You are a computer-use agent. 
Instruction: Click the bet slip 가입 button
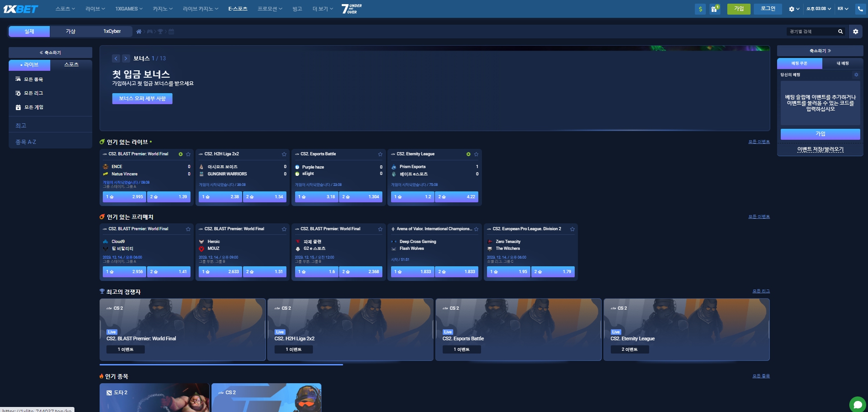click(x=820, y=134)
